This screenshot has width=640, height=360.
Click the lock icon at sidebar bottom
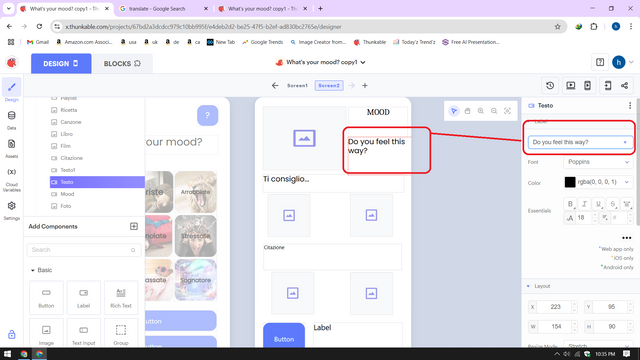pos(11,334)
